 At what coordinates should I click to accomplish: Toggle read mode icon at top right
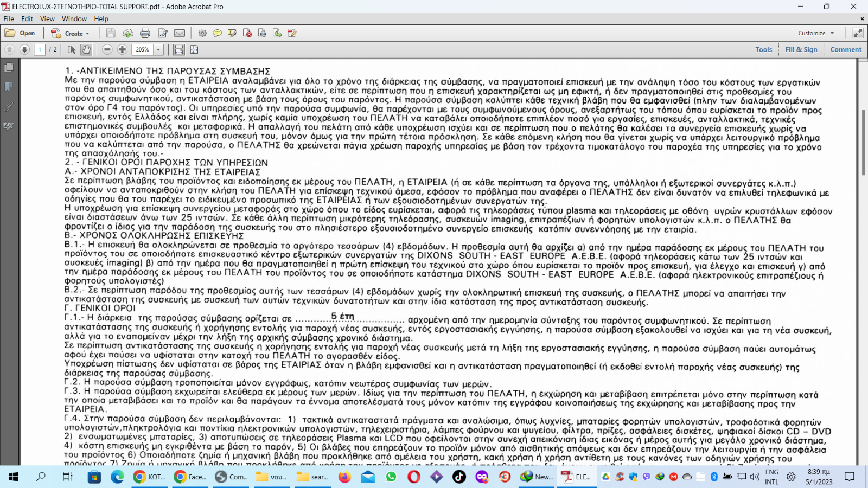pos(858,33)
